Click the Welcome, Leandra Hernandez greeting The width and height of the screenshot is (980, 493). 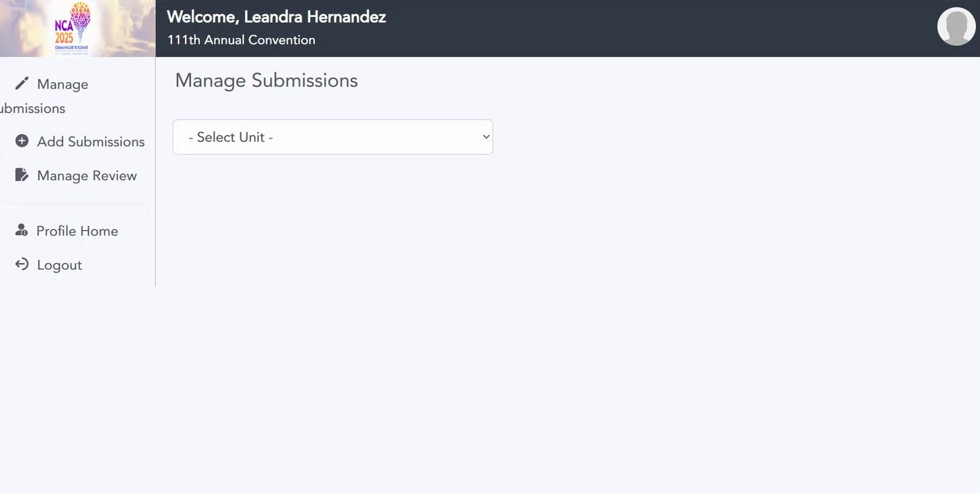(276, 17)
